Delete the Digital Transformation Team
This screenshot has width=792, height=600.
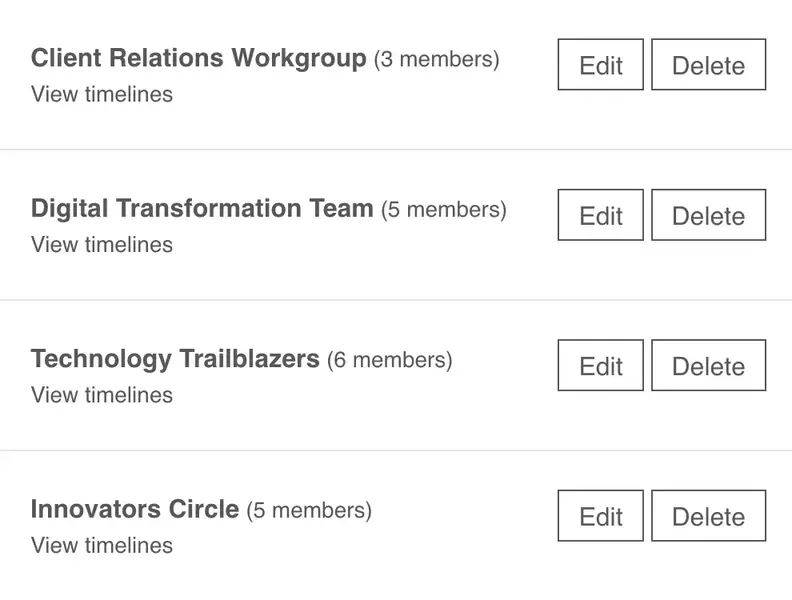pyautogui.click(x=708, y=215)
